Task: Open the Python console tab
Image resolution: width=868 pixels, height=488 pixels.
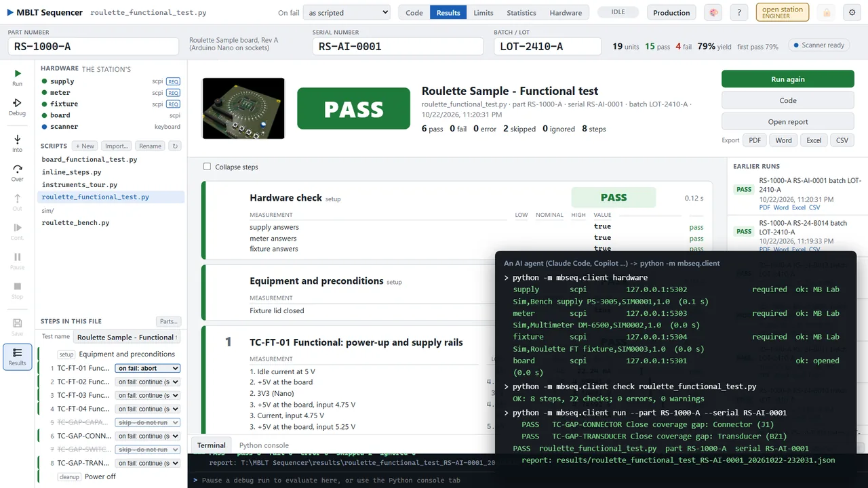Action: coord(264,445)
